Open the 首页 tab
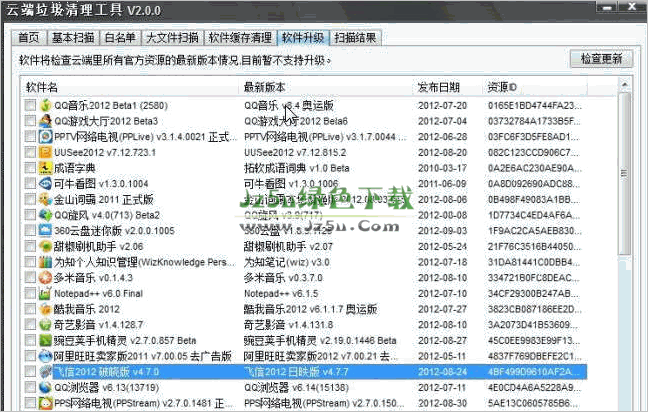The image size is (648, 412). pos(29,38)
